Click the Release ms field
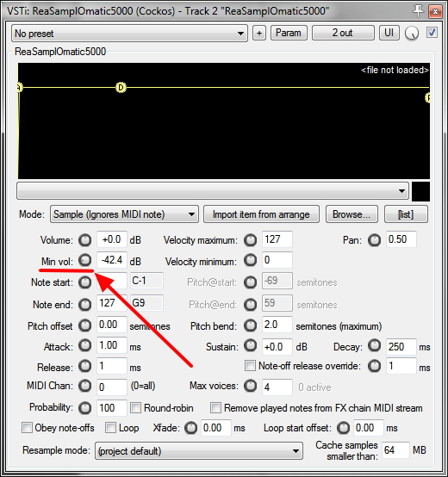Screen dimensions: 448x477 click(x=112, y=366)
